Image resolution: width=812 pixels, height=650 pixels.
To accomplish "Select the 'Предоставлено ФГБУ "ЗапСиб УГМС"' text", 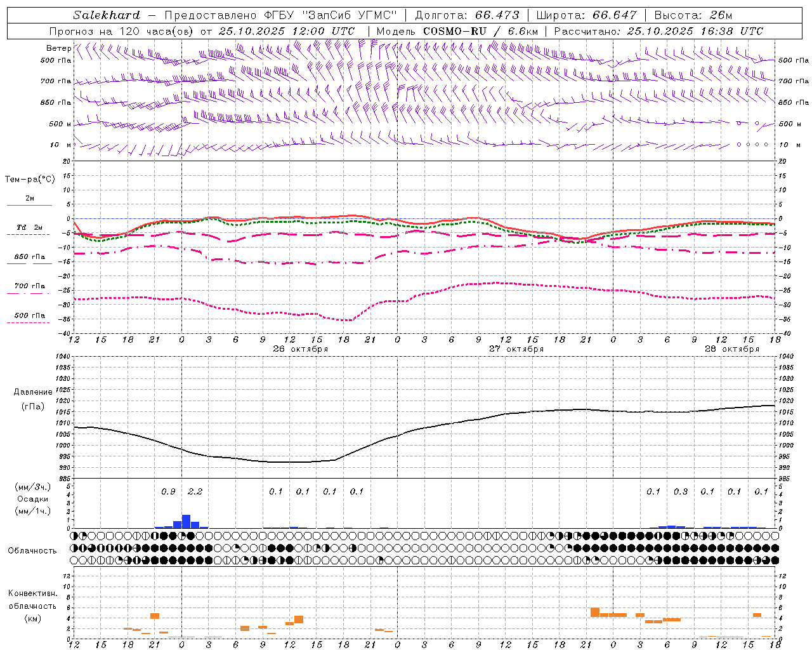I will (280, 15).
